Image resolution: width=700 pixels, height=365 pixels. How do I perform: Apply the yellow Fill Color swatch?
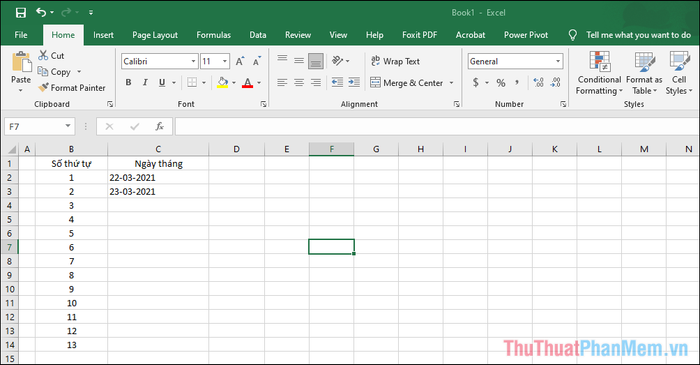pyautogui.click(x=222, y=83)
